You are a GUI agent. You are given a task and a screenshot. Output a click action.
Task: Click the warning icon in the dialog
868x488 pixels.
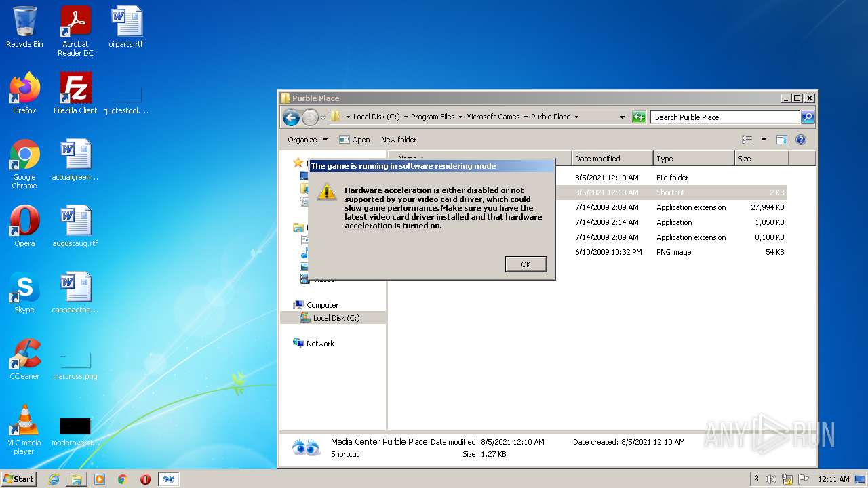coord(327,191)
